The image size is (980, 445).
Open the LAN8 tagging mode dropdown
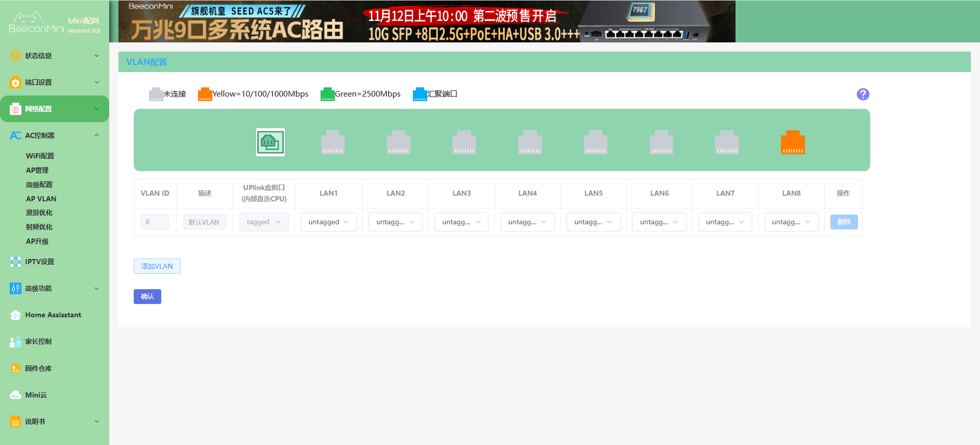pyautogui.click(x=791, y=222)
